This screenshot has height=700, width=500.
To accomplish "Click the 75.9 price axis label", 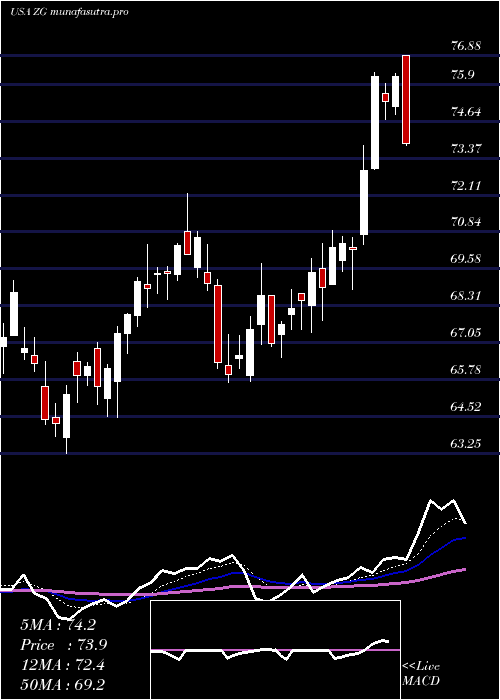I will 462,74.
